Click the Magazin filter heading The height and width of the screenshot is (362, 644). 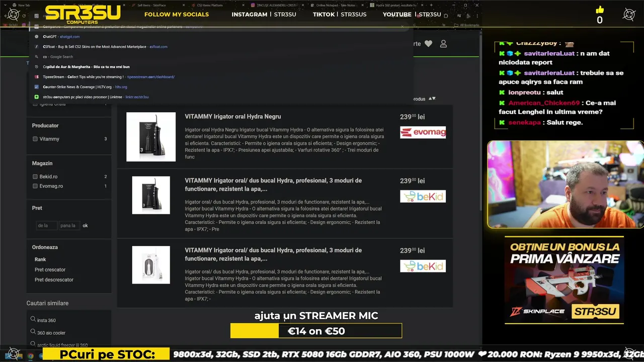point(42,163)
